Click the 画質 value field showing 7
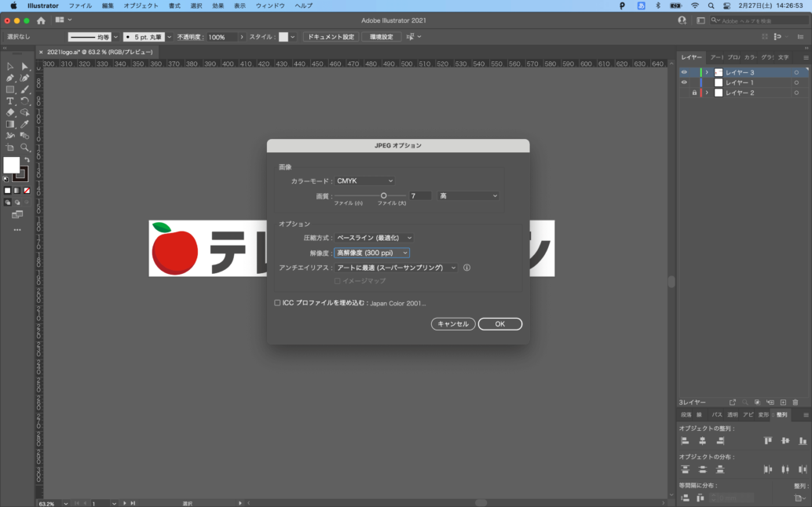The image size is (812, 507). pyautogui.click(x=420, y=196)
